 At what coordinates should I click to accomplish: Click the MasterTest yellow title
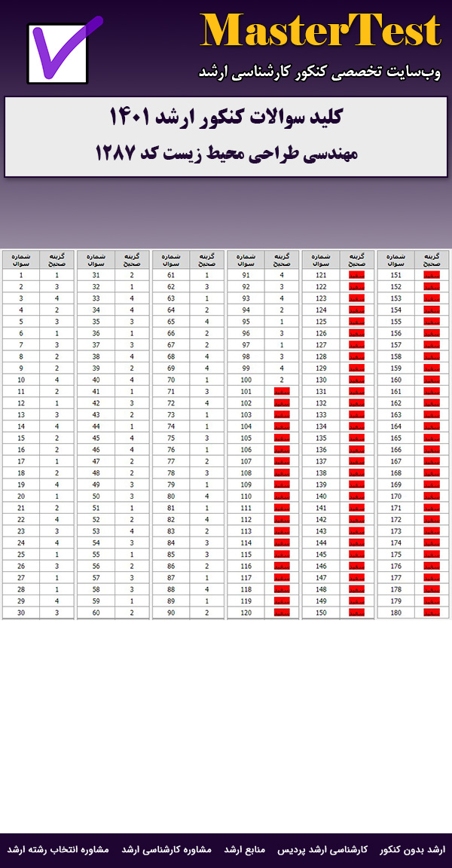click(320, 31)
